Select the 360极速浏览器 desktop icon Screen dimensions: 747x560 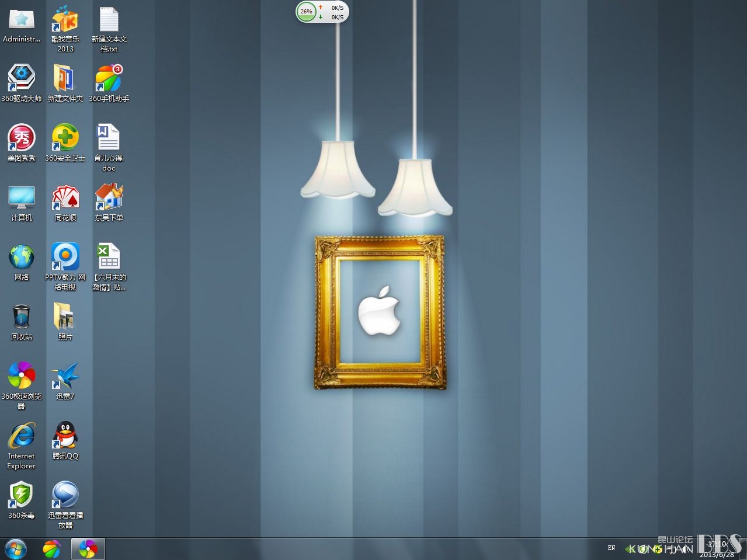[22, 386]
